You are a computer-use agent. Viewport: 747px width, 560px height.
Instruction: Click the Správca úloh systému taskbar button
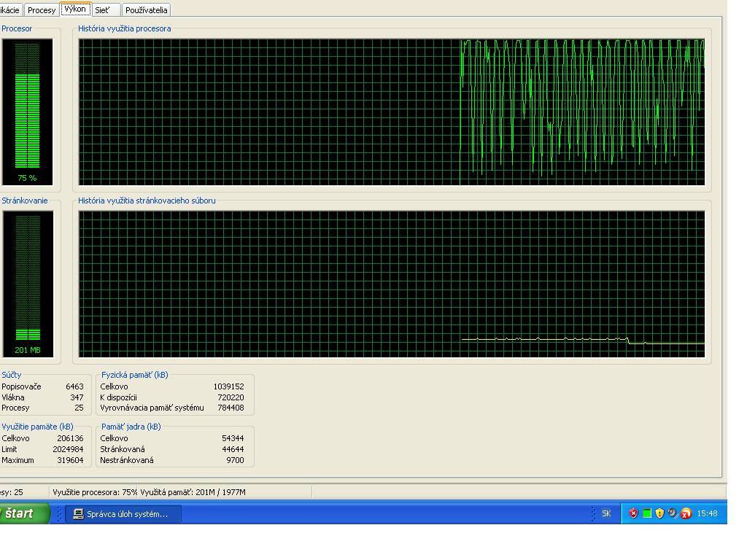point(124,513)
